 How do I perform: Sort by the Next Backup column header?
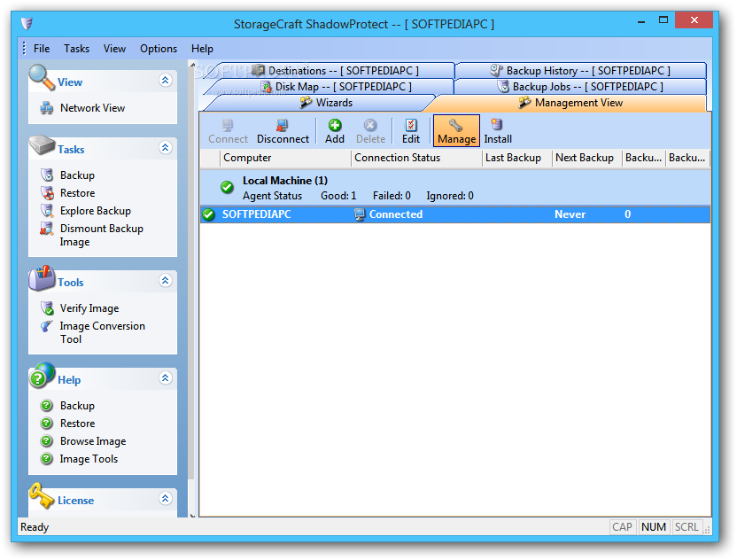click(587, 158)
